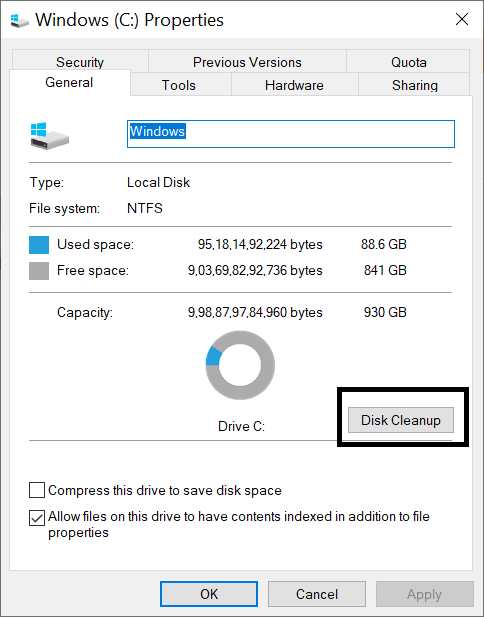484x617 pixels.
Task: Click the 95,18,14,92,224 bytes value
Action: [260, 245]
